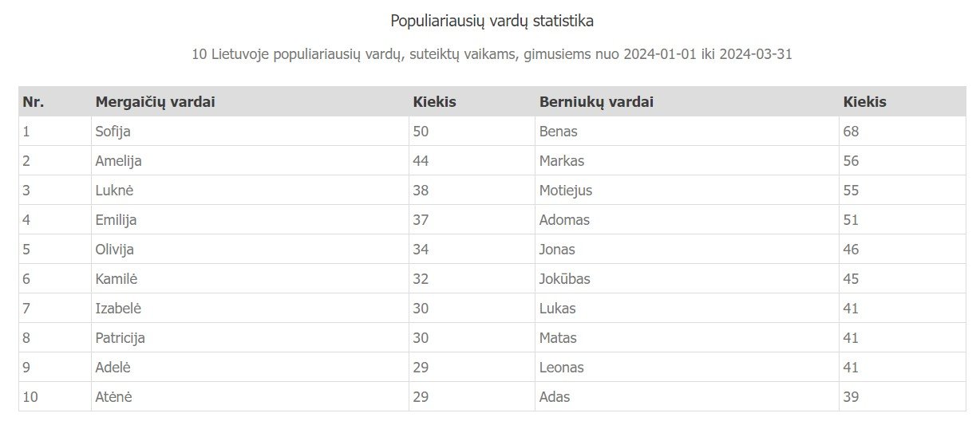This screenshot has height=429, width=980.
Task: Select the name Patricija in row 8
Action: tap(120, 338)
